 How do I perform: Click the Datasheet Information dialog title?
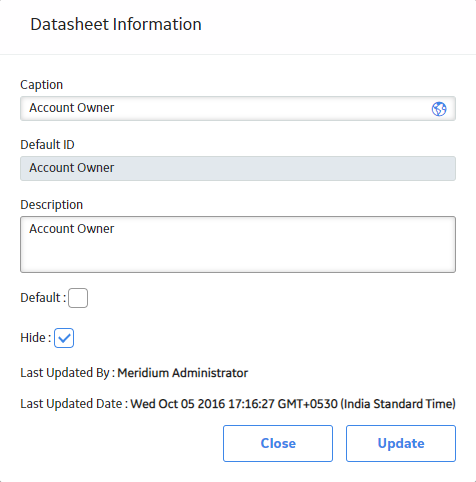click(x=116, y=24)
